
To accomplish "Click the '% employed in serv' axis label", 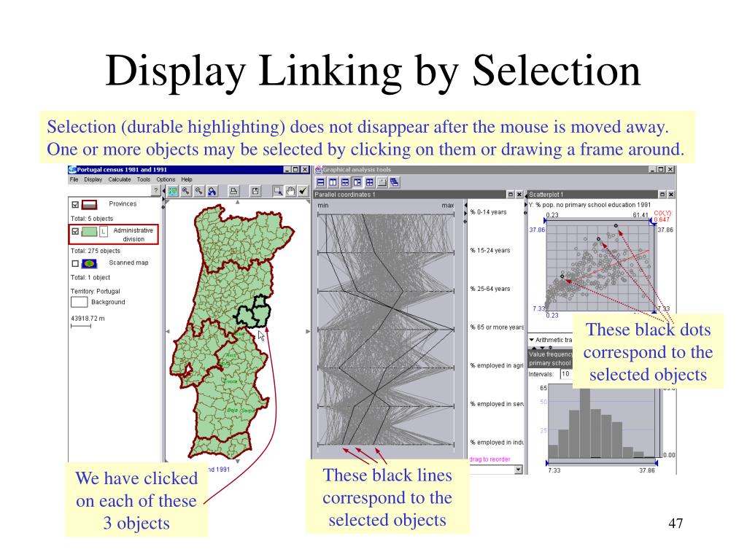I will pyautogui.click(x=497, y=404).
